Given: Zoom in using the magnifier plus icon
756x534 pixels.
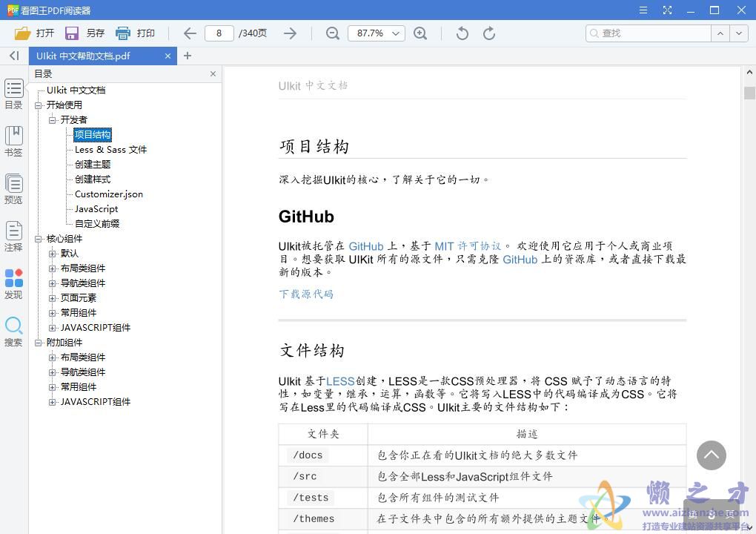Looking at the screenshot, I should pos(420,33).
